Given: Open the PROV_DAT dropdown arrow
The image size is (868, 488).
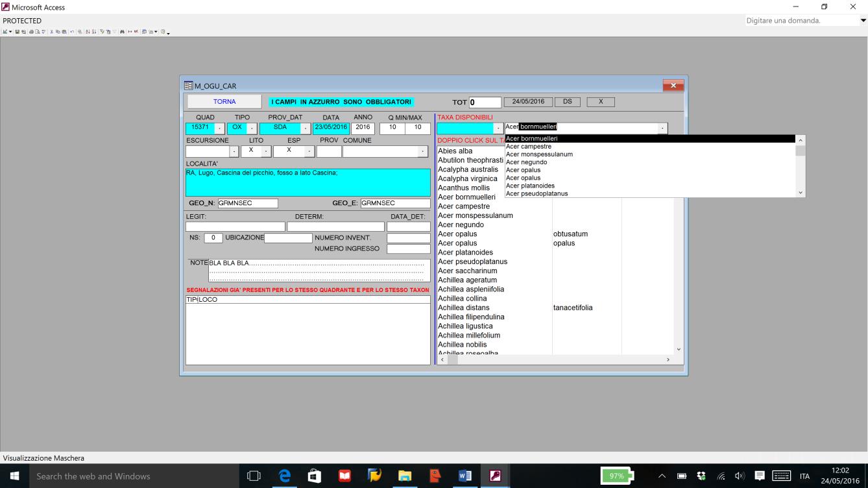Looking at the screenshot, I should point(306,128).
